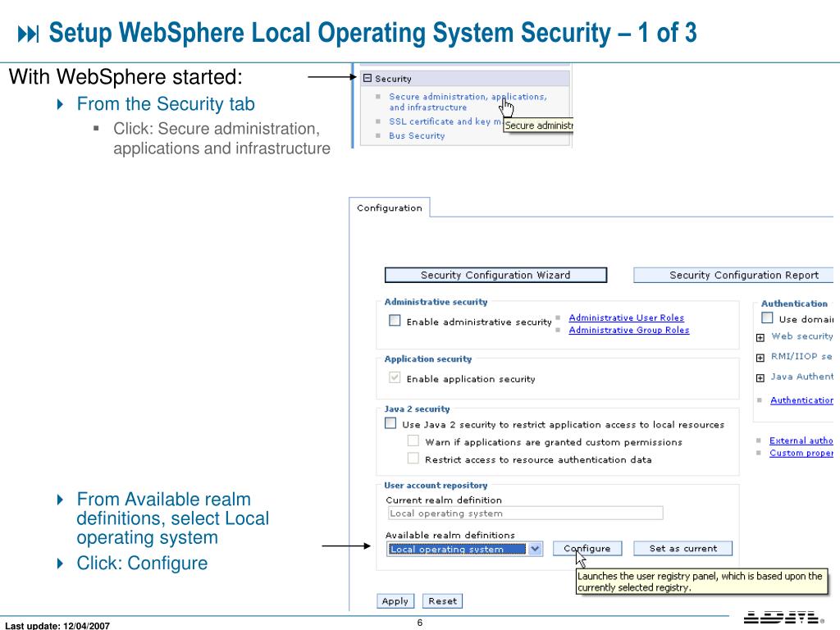Click the Configure button
The width and height of the screenshot is (840, 630).
tap(587, 548)
